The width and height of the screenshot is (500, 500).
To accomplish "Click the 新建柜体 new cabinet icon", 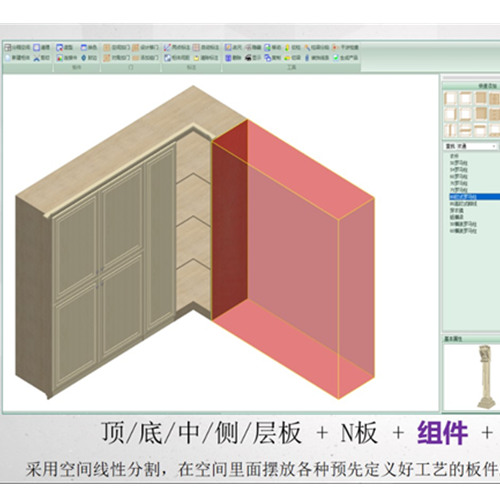I will click(8, 58).
